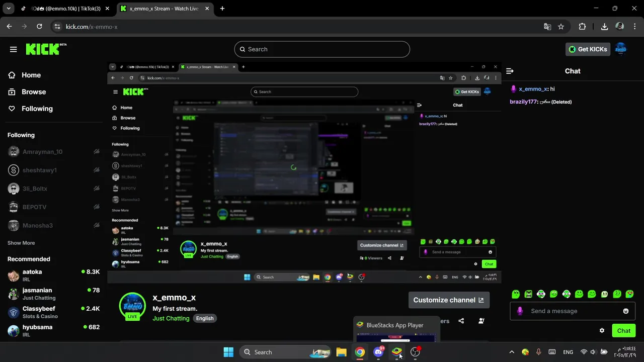Close the TikTok browser tab
Image resolution: width=644 pixels, height=362 pixels.
point(108,9)
